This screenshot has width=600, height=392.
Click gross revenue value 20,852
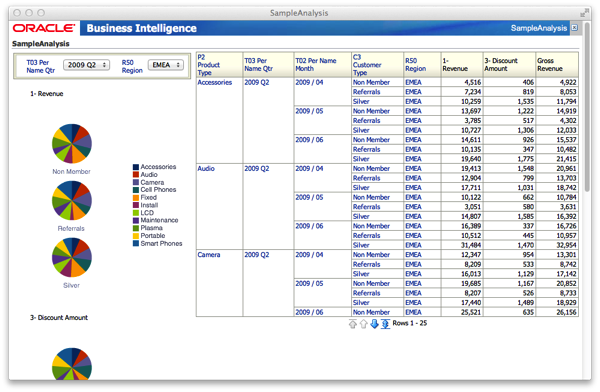click(x=566, y=283)
